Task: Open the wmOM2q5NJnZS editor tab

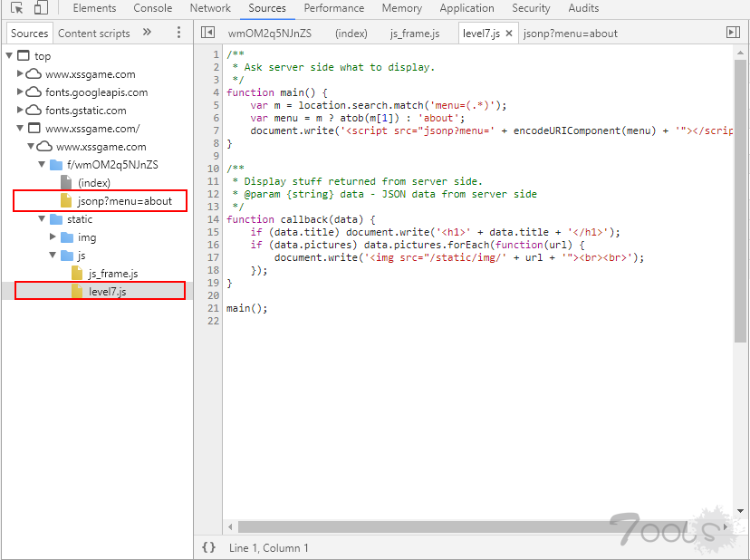Action: [x=269, y=34]
